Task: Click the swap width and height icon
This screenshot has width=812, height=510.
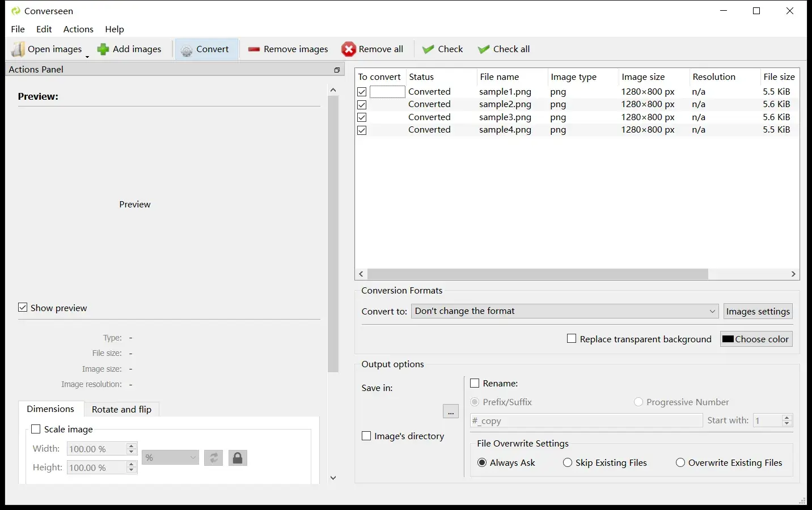Action: 214,458
